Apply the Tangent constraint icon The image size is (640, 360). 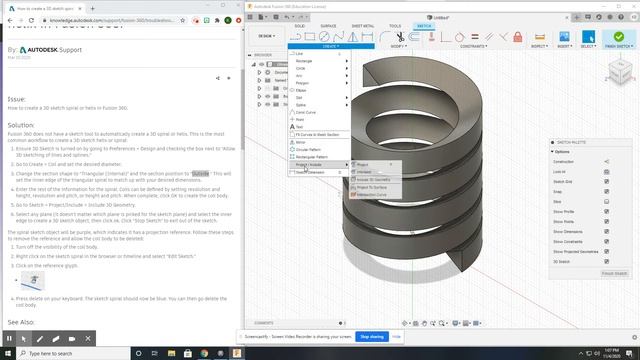tap(460, 37)
